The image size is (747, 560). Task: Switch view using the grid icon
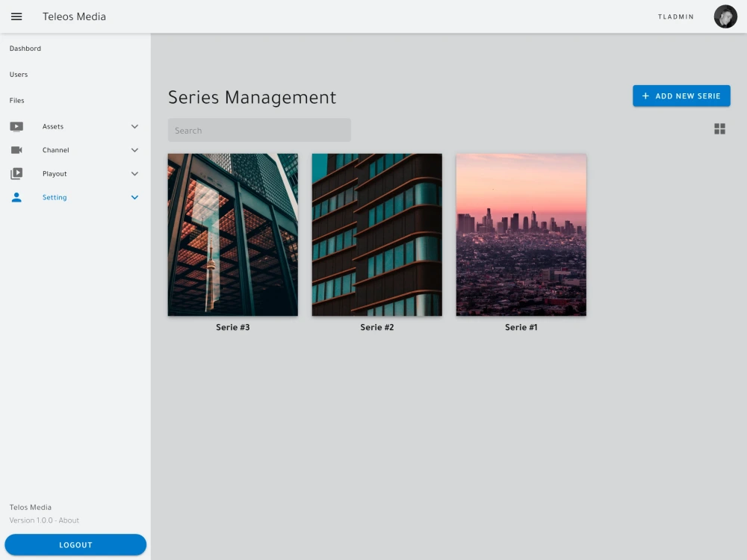719,129
